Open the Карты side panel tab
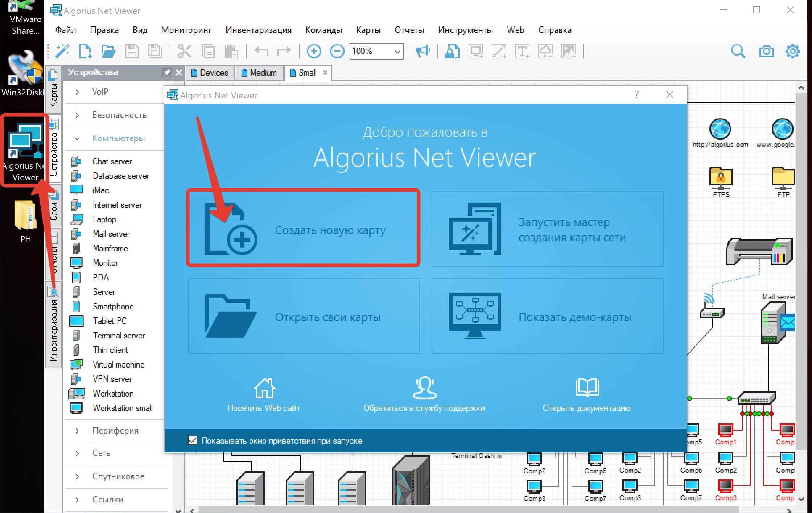 pyautogui.click(x=53, y=89)
